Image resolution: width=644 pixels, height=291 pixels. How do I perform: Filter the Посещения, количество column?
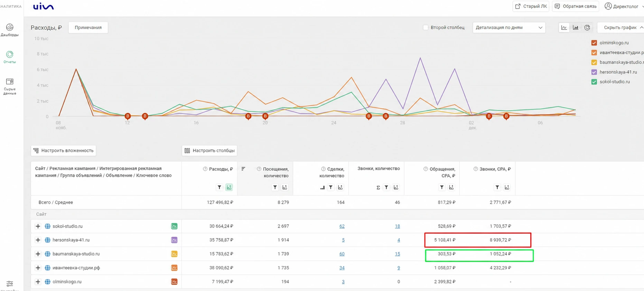pos(275,187)
